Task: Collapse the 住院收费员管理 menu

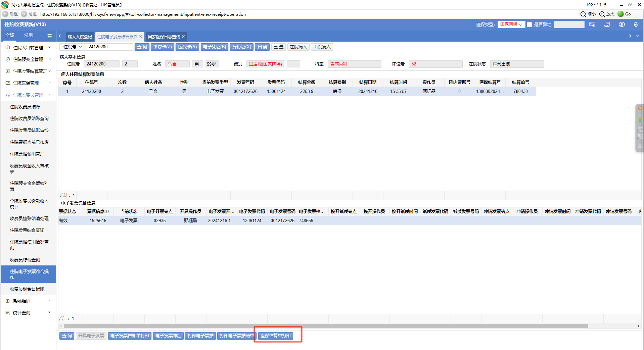Action: [50, 95]
